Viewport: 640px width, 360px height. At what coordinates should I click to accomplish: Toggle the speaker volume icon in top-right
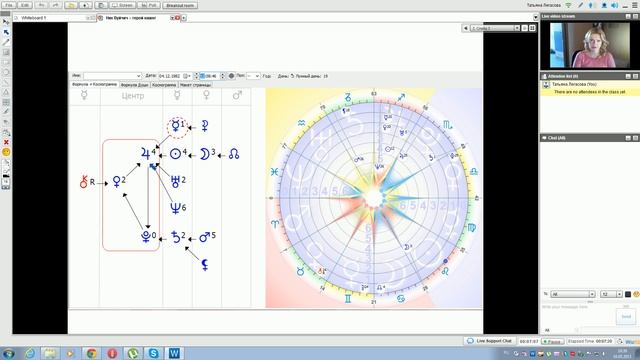[x=615, y=5]
